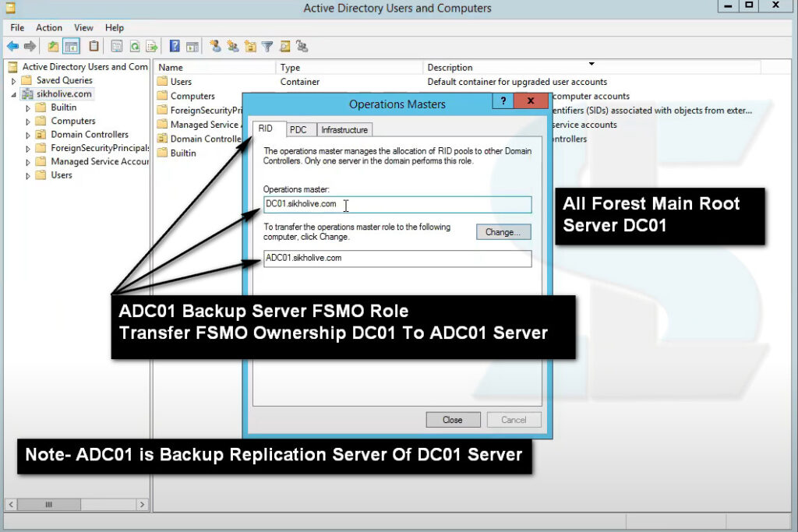
Task: Click the Find objects toolbar icon
Action: coord(285,47)
